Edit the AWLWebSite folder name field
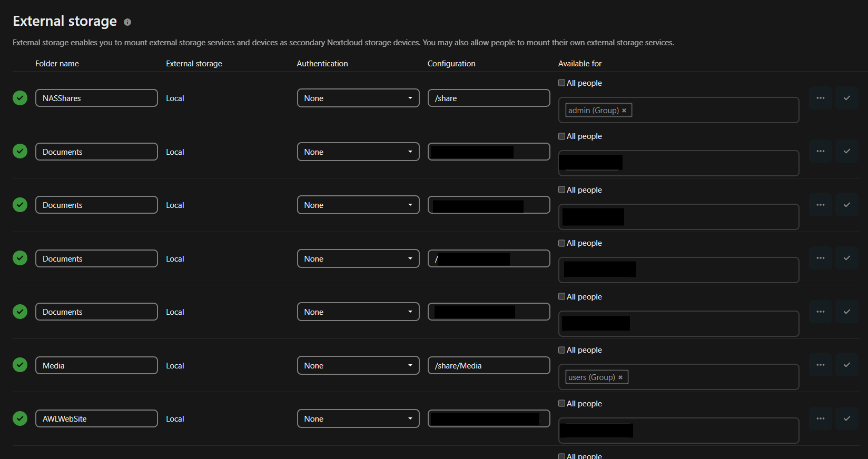The width and height of the screenshot is (868, 459). pos(96,418)
